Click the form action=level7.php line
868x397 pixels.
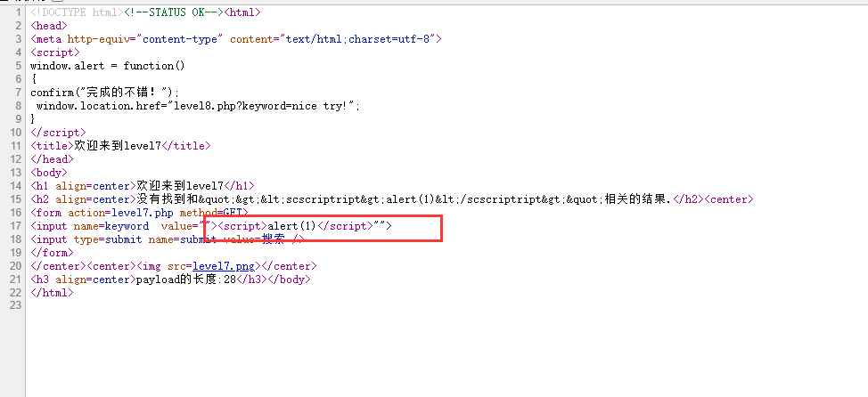click(x=140, y=213)
